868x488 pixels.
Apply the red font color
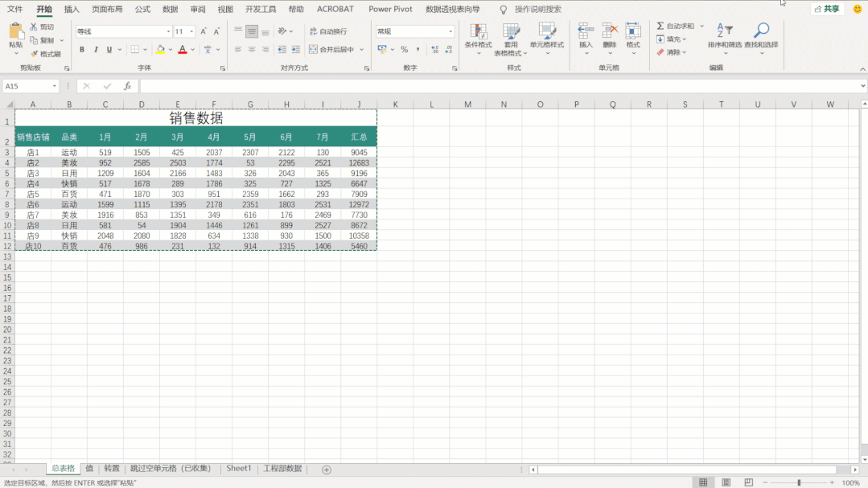tap(183, 49)
